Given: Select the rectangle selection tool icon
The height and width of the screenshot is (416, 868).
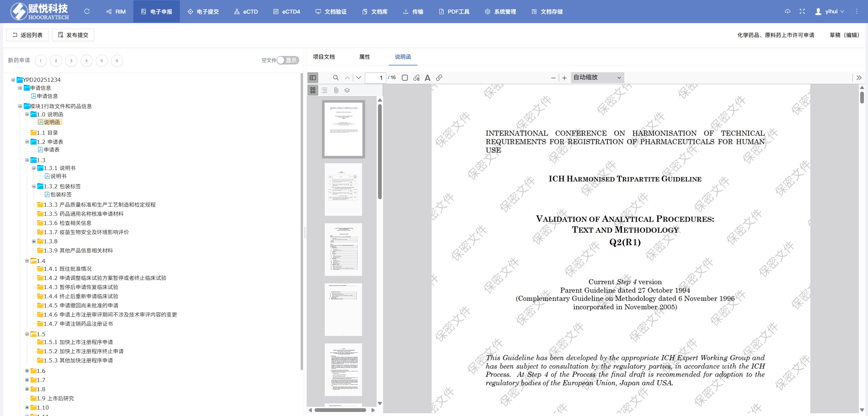Looking at the screenshot, I should [x=405, y=78].
